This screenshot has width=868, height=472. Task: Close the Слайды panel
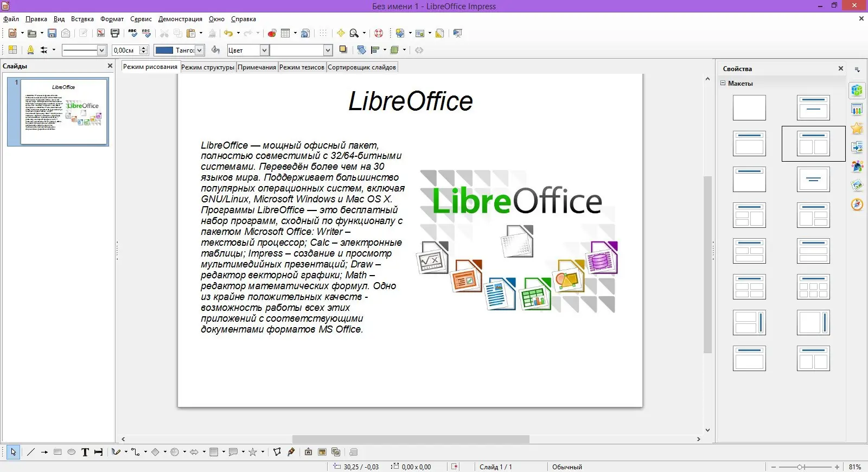110,66
